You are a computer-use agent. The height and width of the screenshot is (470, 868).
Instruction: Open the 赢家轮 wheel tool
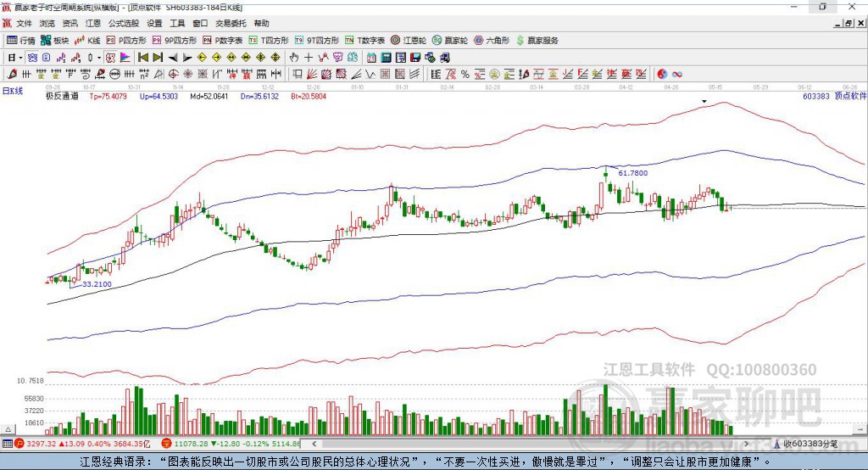[450, 41]
